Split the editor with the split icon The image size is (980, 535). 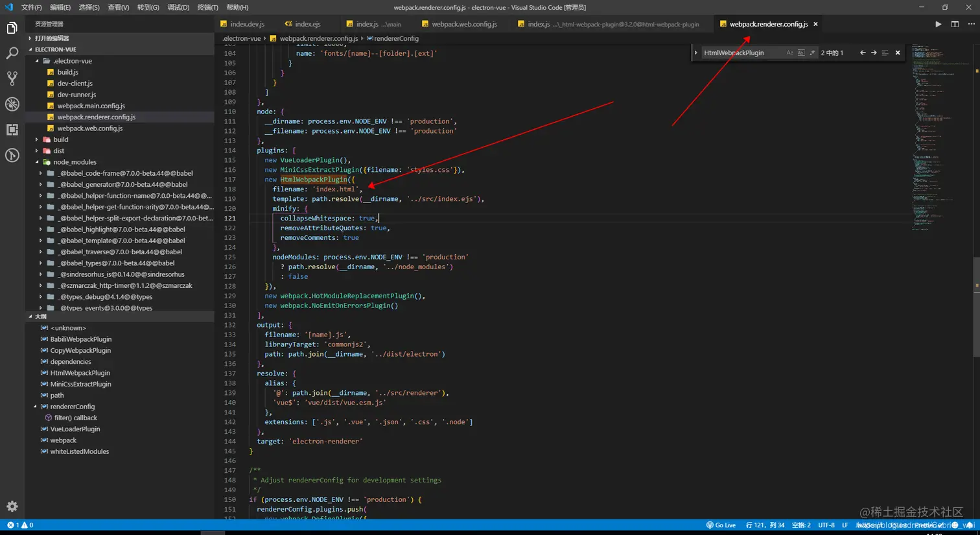click(955, 24)
